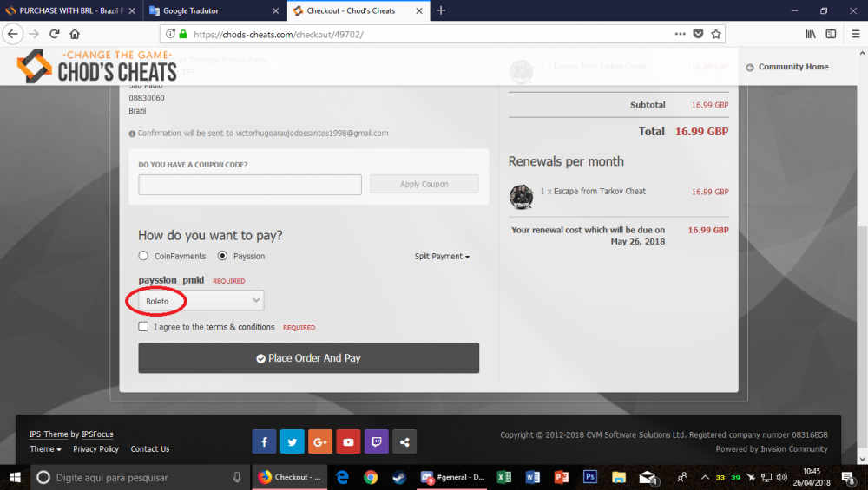The image size is (868, 490).
Task: Open the Google Plus social link
Action: point(320,441)
